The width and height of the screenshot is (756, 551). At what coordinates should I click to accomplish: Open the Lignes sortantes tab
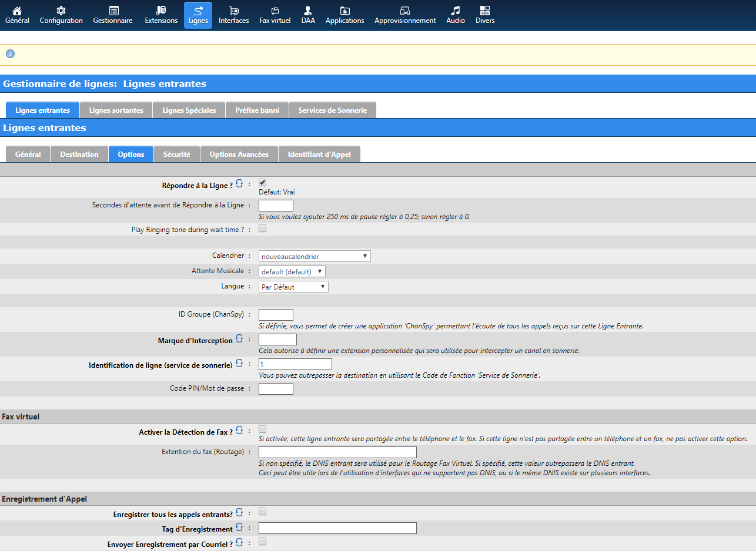(x=116, y=110)
